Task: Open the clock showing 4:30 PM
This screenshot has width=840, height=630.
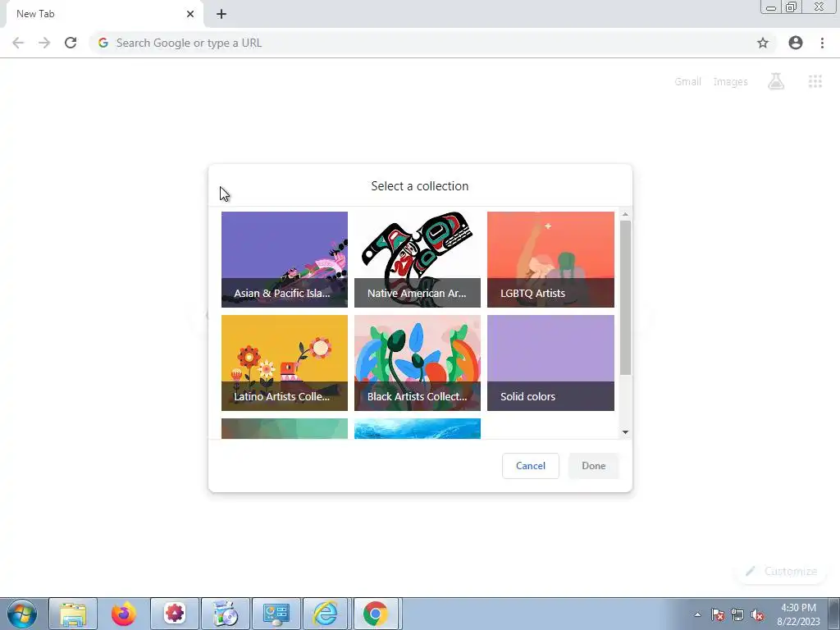Action: (x=798, y=614)
